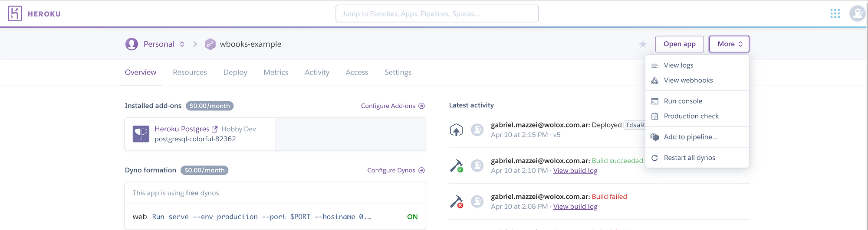
Task: Click the Heroku Postgres add-on logo icon
Action: (x=141, y=134)
